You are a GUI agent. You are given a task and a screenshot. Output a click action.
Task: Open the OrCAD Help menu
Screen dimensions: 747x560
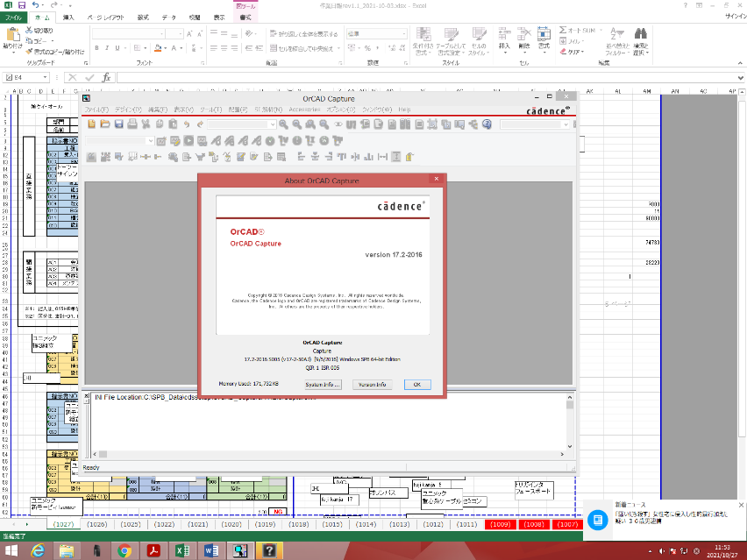[404, 110]
